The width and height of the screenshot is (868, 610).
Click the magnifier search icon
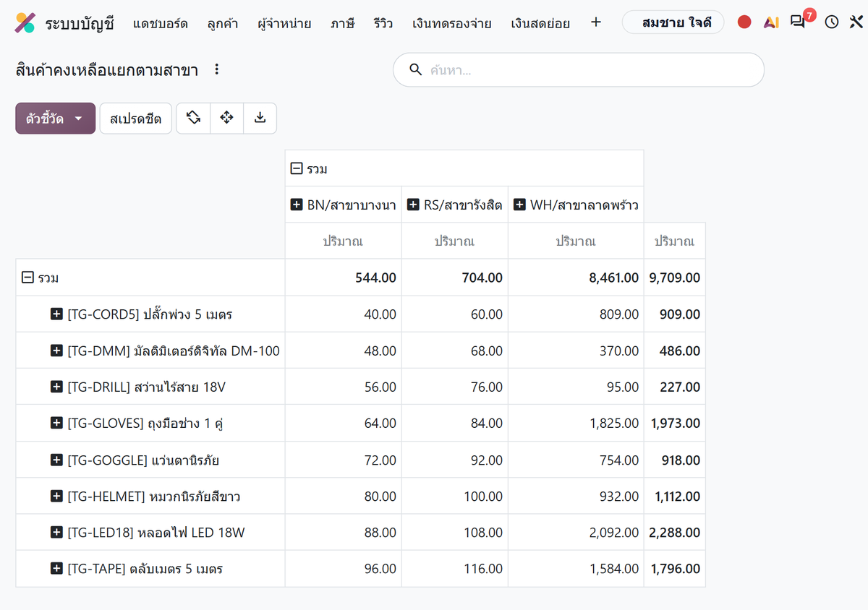click(415, 70)
